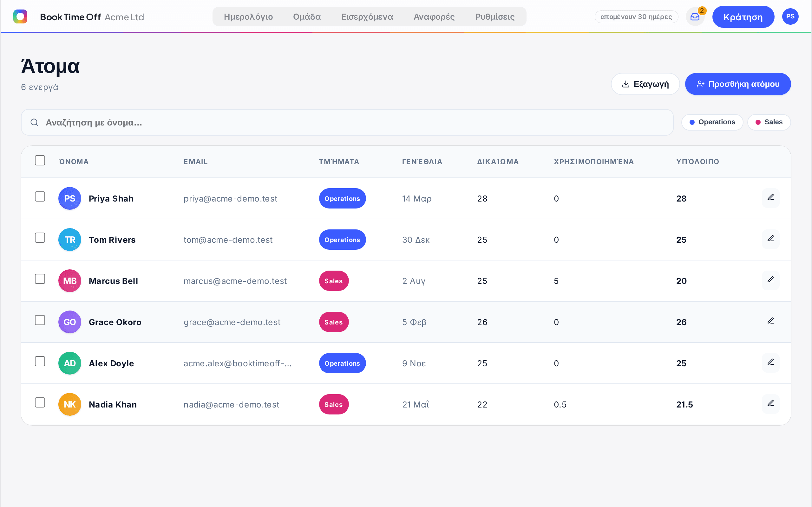
Task: Edit Priya Shah's record with pencil icon
Action: pyautogui.click(x=771, y=198)
